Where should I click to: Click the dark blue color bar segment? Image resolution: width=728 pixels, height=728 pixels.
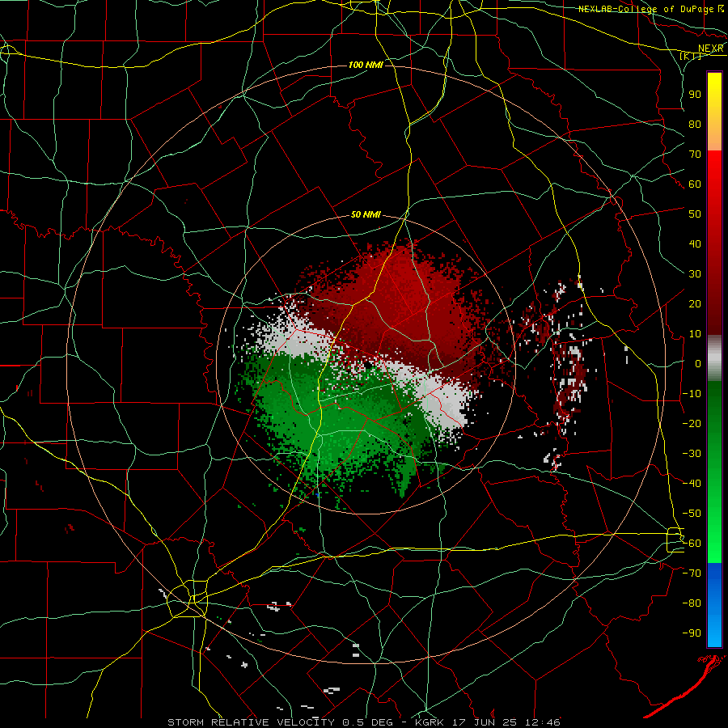point(714,576)
